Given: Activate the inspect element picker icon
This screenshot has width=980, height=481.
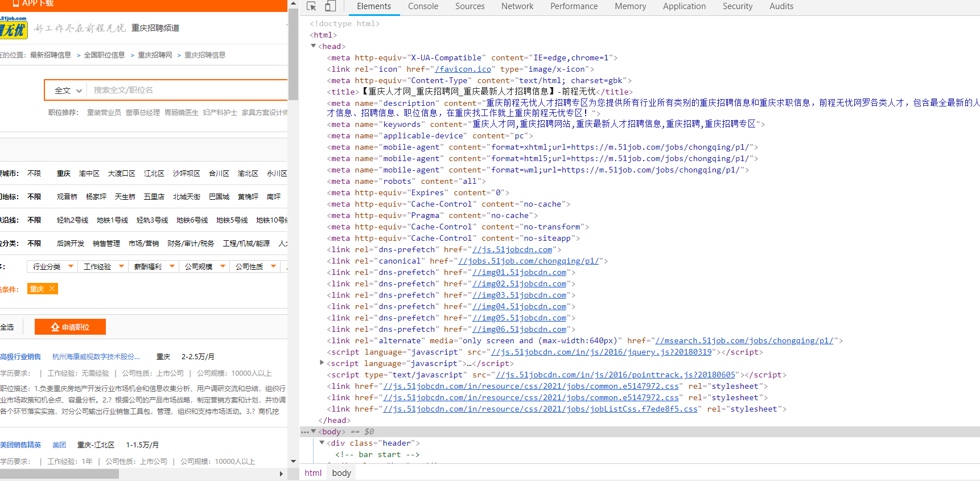Looking at the screenshot, I should [311, 6].
